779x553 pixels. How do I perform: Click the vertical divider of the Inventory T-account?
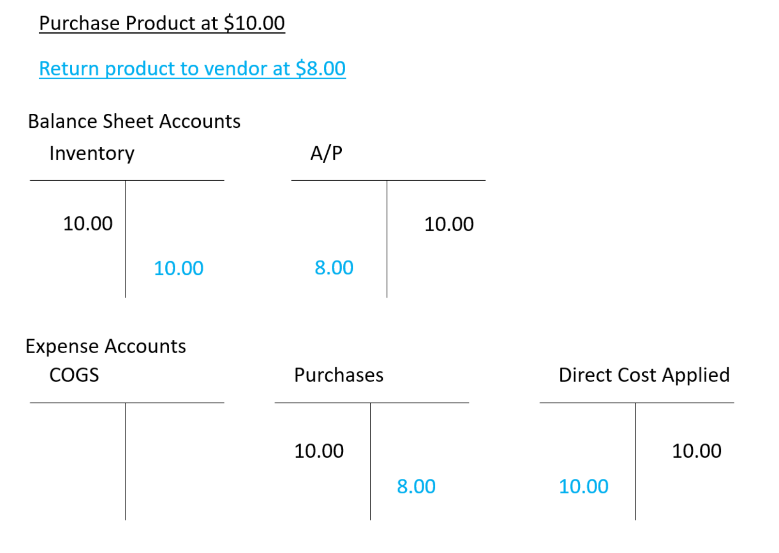click(125, 240)
